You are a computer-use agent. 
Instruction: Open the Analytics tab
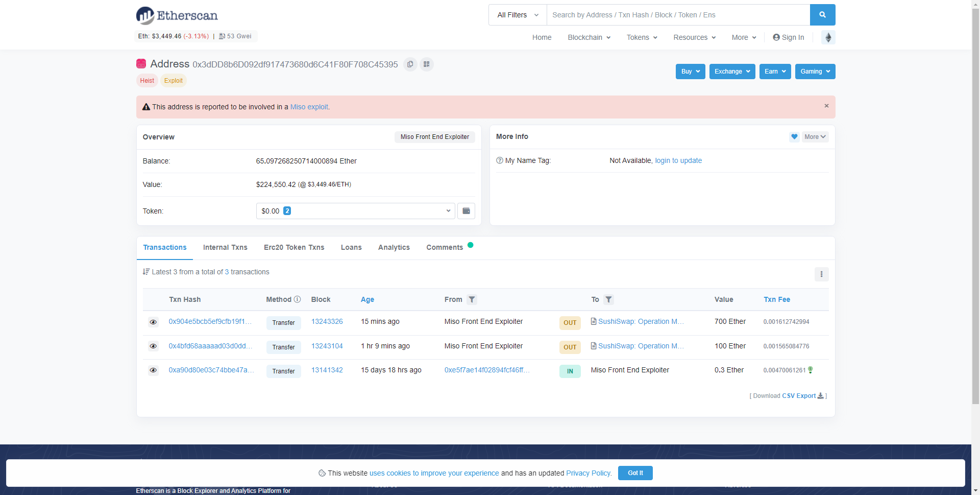point(394,247)
